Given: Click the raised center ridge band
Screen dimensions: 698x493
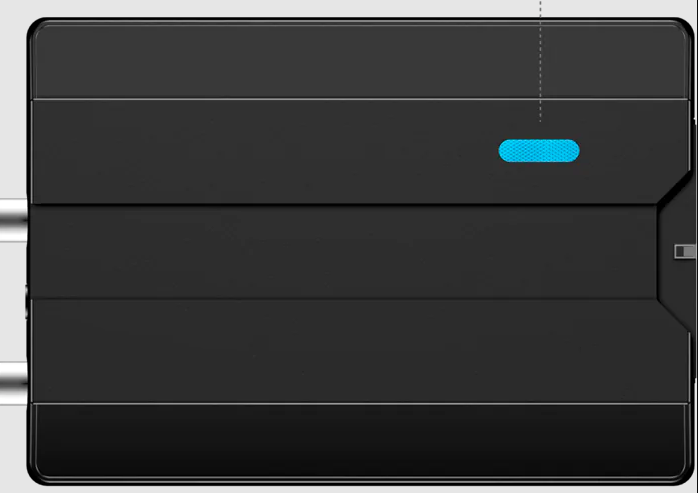Looking at the screenshot, I should 343,252.
